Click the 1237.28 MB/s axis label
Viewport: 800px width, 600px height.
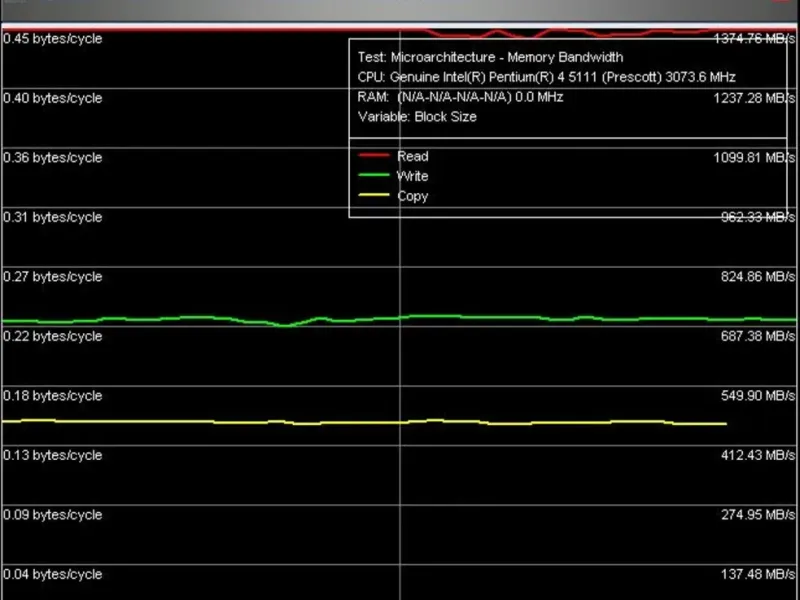(x=754, y=98)
